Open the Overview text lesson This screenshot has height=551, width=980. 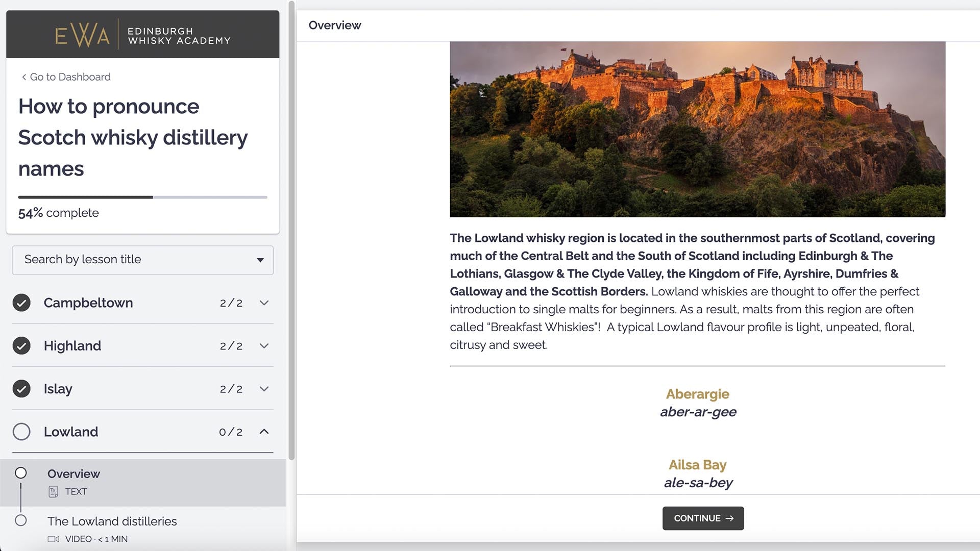(143, 483)
